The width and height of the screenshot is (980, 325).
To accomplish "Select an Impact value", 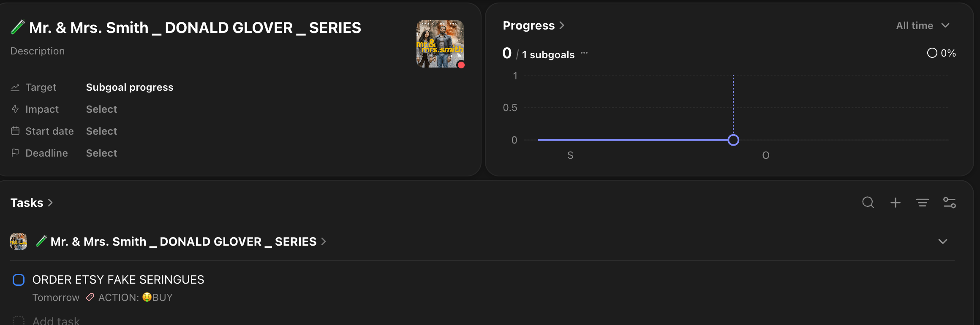I will [101, 109].
